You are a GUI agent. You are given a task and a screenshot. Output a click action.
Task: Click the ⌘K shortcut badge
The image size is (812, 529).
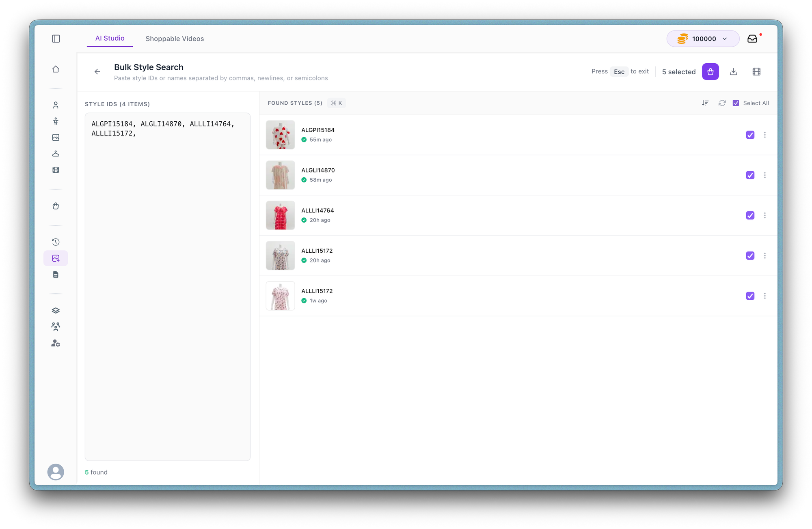(x=336, y=103)
